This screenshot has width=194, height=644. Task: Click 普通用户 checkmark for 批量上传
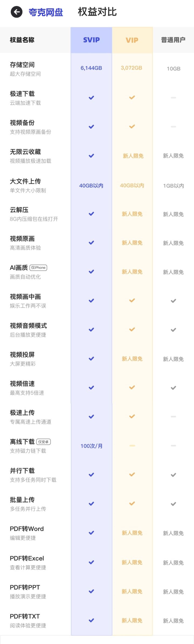(x=174, y=504)
